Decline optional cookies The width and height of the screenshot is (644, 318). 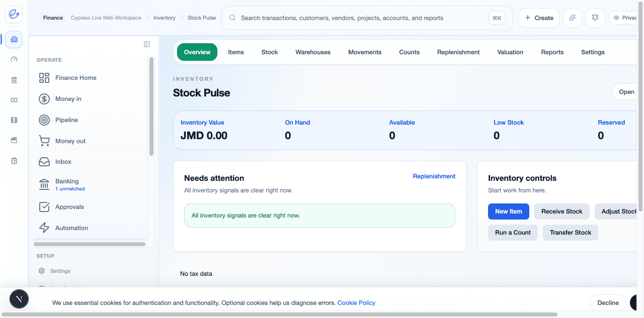click(x=608, y=303)
